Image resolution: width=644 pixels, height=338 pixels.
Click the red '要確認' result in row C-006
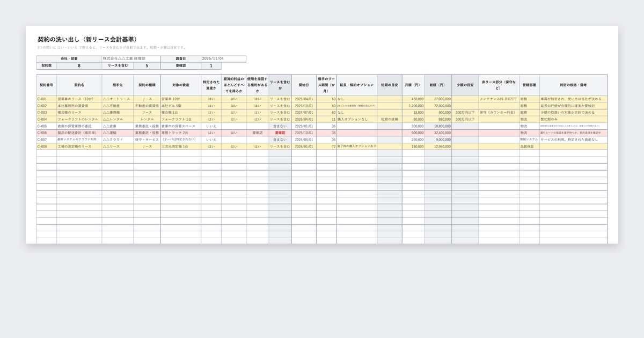click(x=280, y=133)
